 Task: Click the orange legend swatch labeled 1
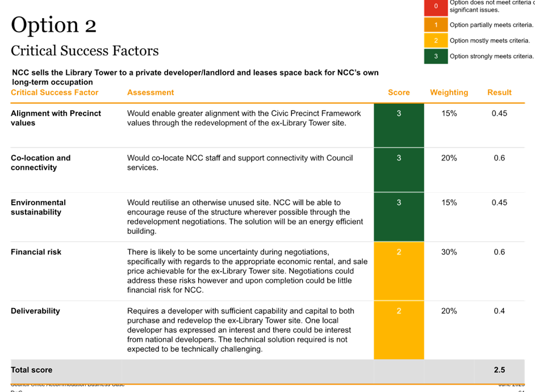[x=436, y=25]
